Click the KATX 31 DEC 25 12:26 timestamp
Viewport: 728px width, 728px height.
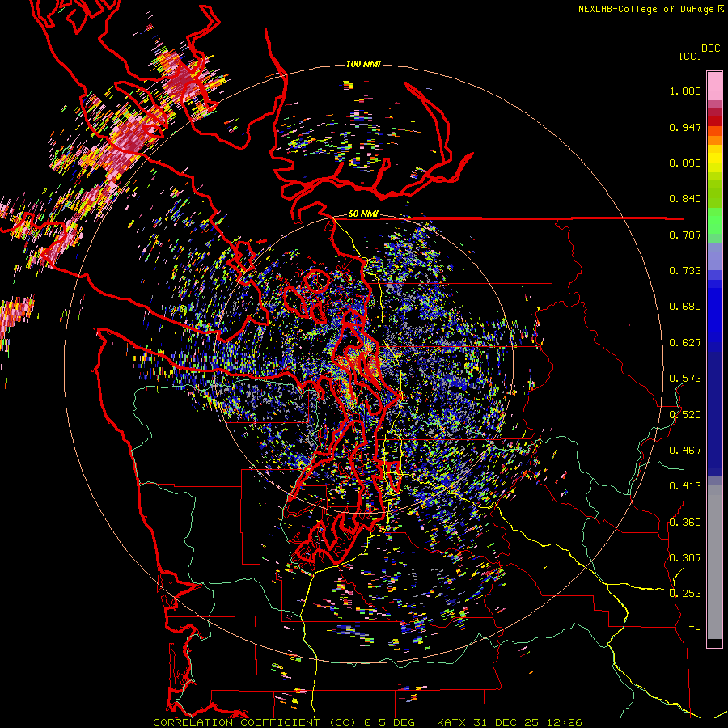point(510,722)
